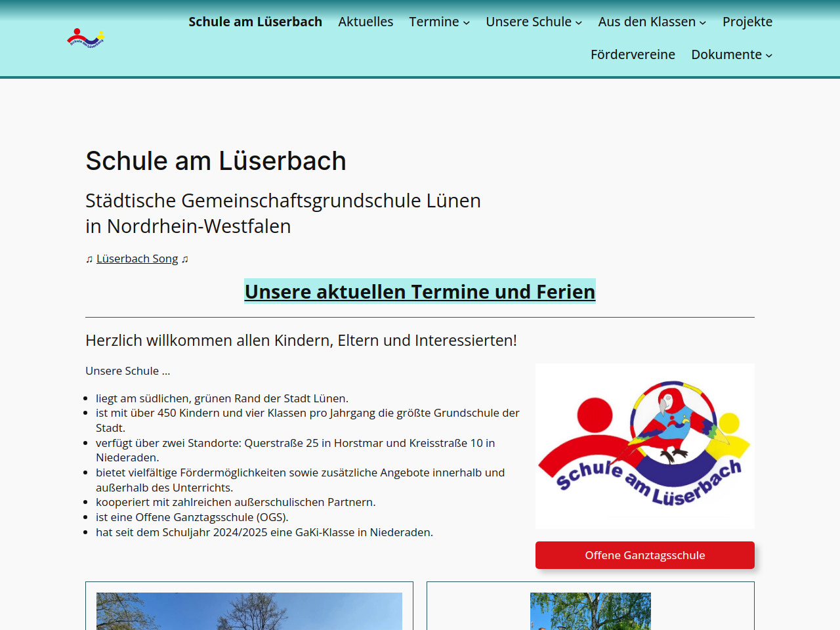Viewport: 840px width, 630px height.
Task: Follow the Unsere aktuellen Termine und Ferien link
Action: [x=420, y=291]
